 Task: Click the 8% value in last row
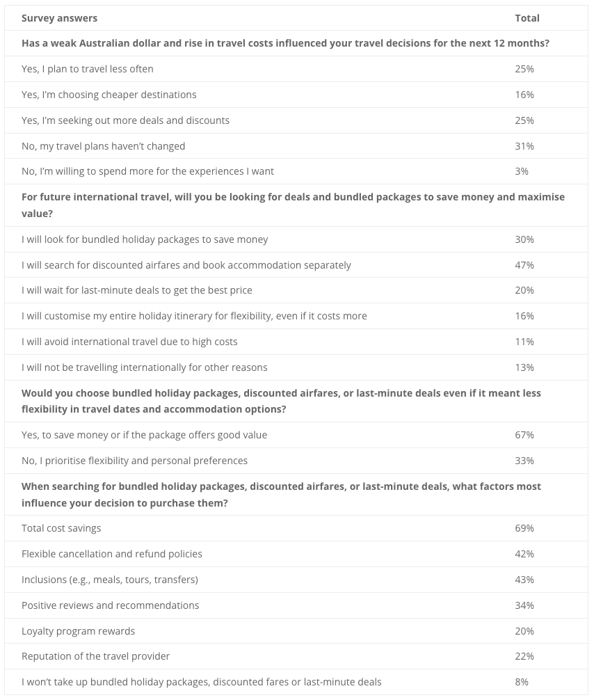(522, 682)
